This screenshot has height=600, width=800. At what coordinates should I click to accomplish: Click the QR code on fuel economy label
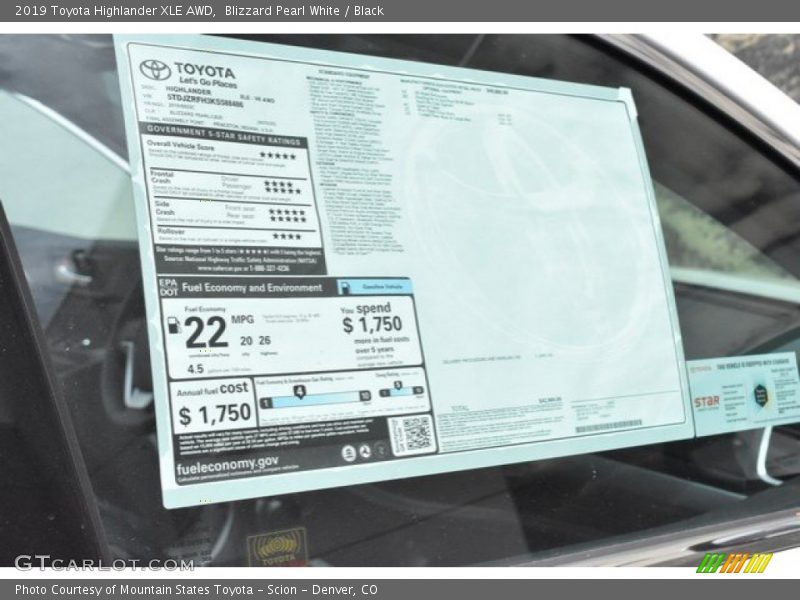click(x=412, y=434)
